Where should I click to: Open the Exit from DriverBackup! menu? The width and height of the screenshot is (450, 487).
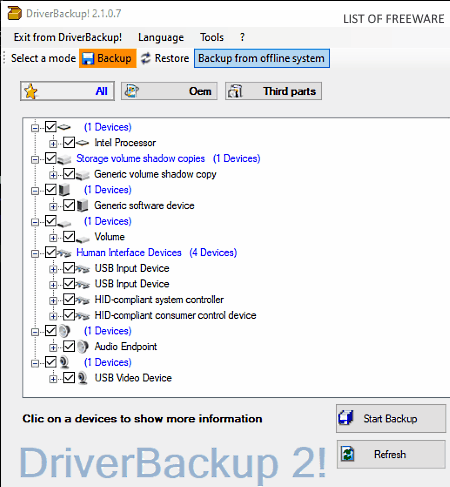pos(68,37)
